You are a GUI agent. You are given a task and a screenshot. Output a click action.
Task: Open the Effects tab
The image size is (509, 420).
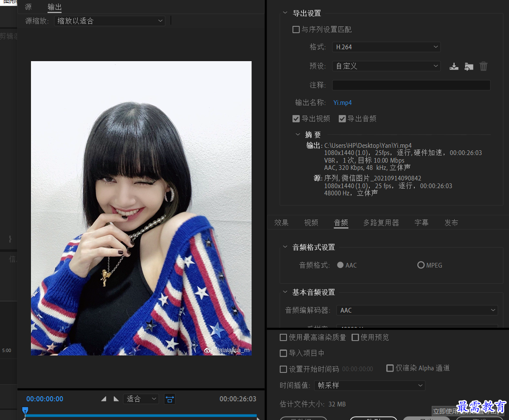[x=281, y=223]
